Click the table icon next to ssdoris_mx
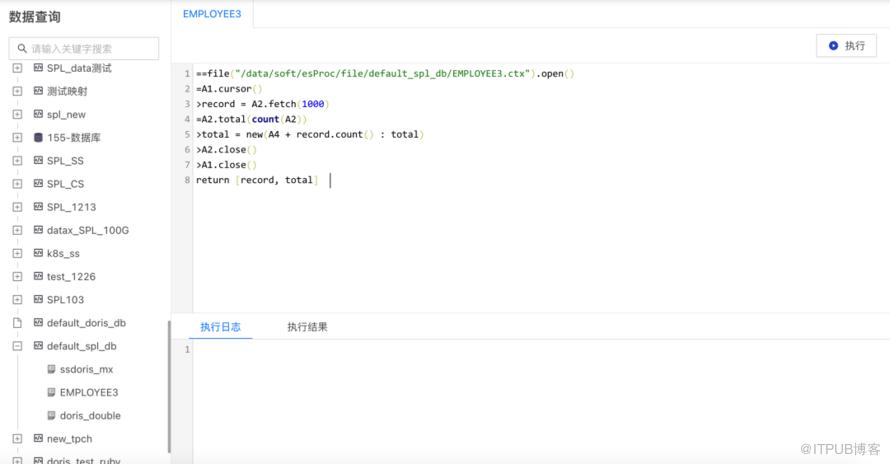The width and height of the screenshot is (890, 464). pos(51,369)
